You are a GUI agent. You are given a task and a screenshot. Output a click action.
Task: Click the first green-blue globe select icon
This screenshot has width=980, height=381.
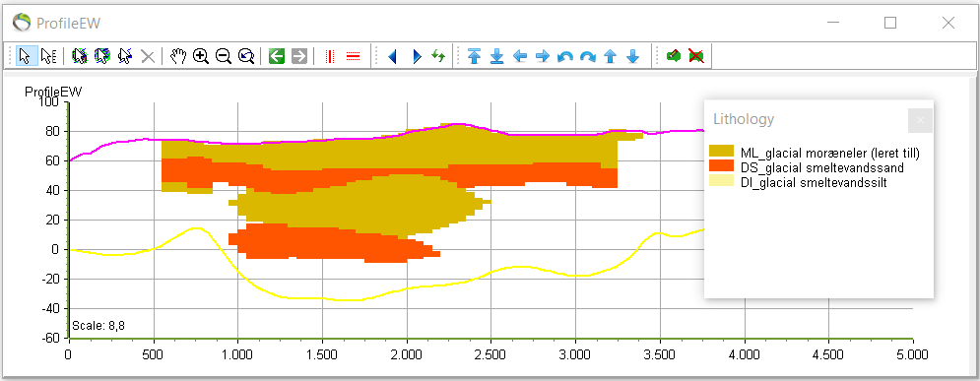pyautogui.click(x=80, y=56)
